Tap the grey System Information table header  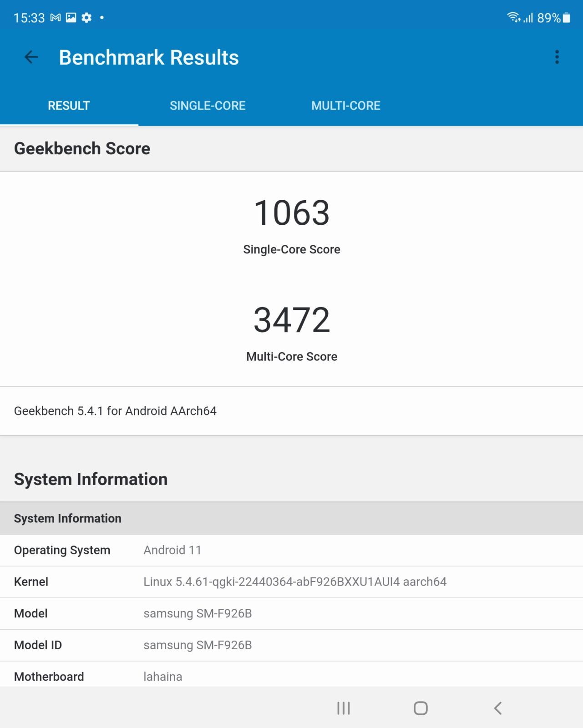coord(291,518)
